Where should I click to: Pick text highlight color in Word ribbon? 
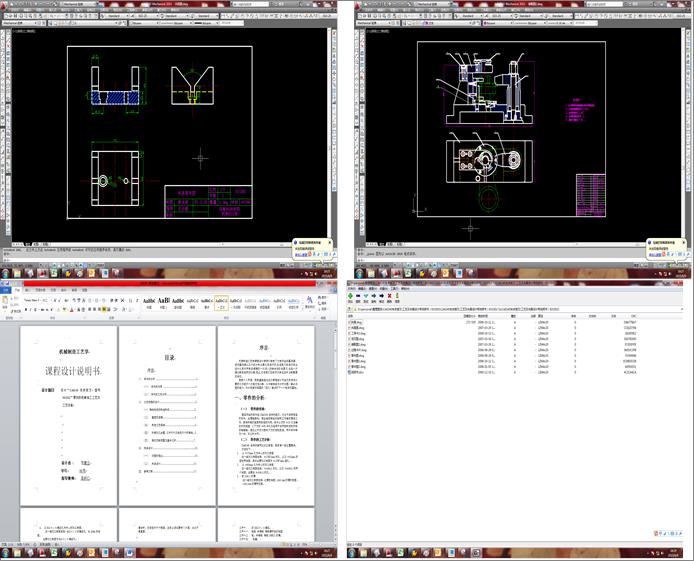[66, 310]
